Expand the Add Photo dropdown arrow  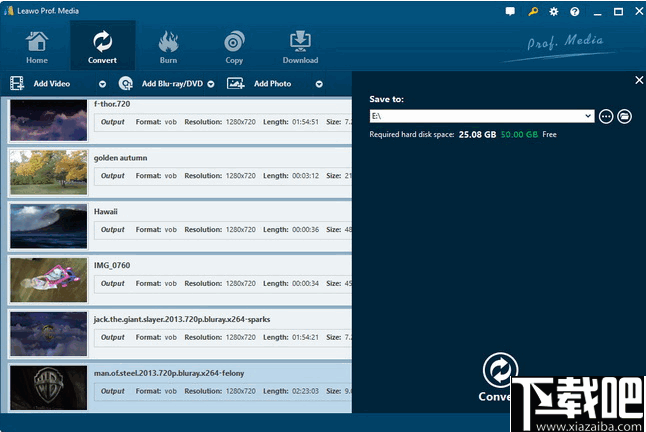319,84
